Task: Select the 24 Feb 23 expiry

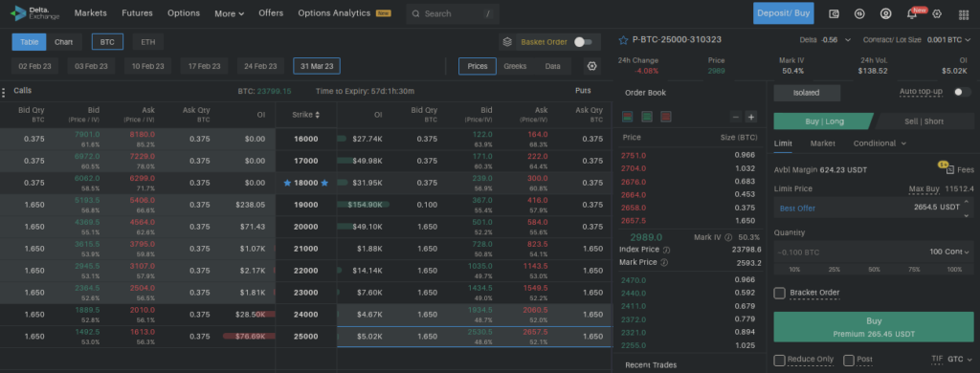Action: click(260, 66)
